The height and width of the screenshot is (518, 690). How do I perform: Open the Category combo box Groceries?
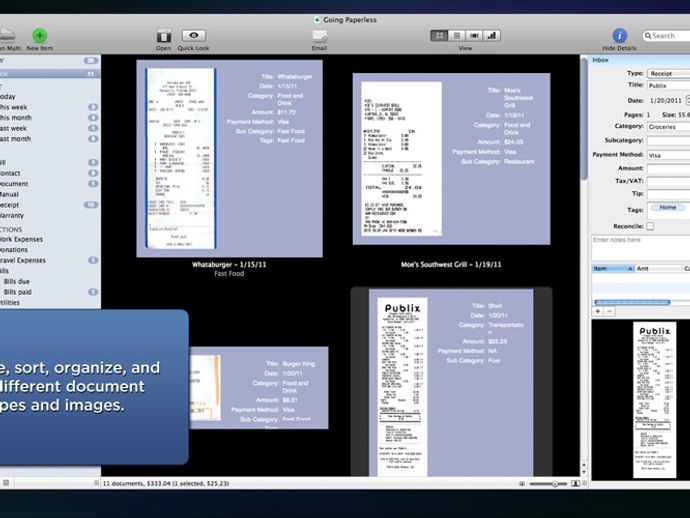point(668,127)
